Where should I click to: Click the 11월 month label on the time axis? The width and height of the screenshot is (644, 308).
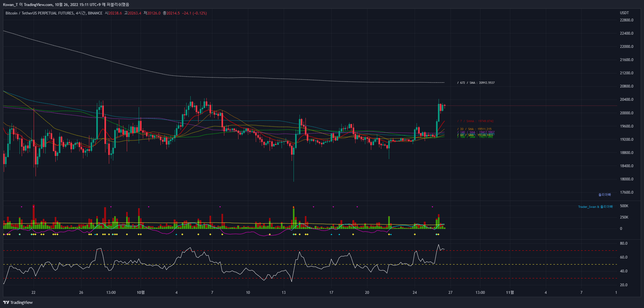[x=510, y=293]
